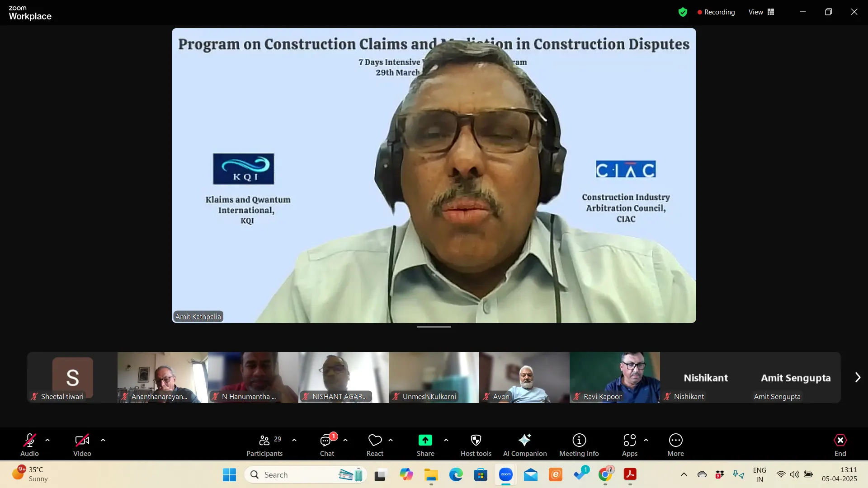The image size is (868, 488).
Task: Show next participants with right arrow
Action: point(858,377)
